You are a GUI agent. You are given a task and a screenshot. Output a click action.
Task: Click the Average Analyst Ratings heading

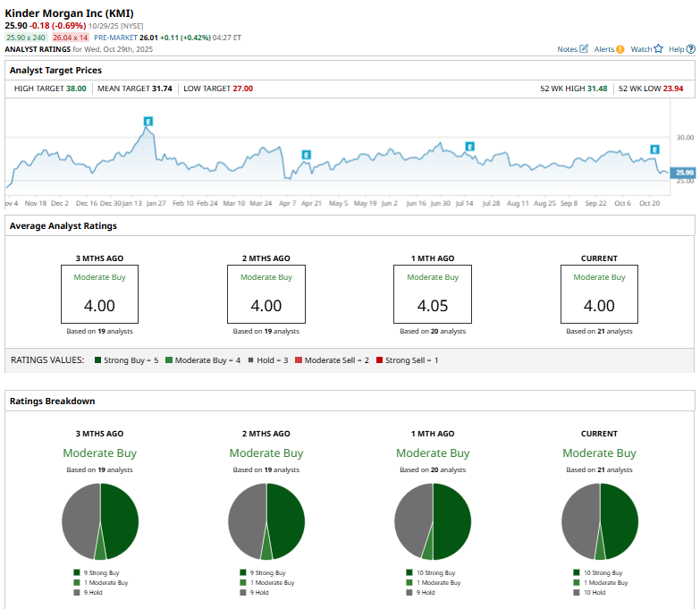tap(63, 226)
